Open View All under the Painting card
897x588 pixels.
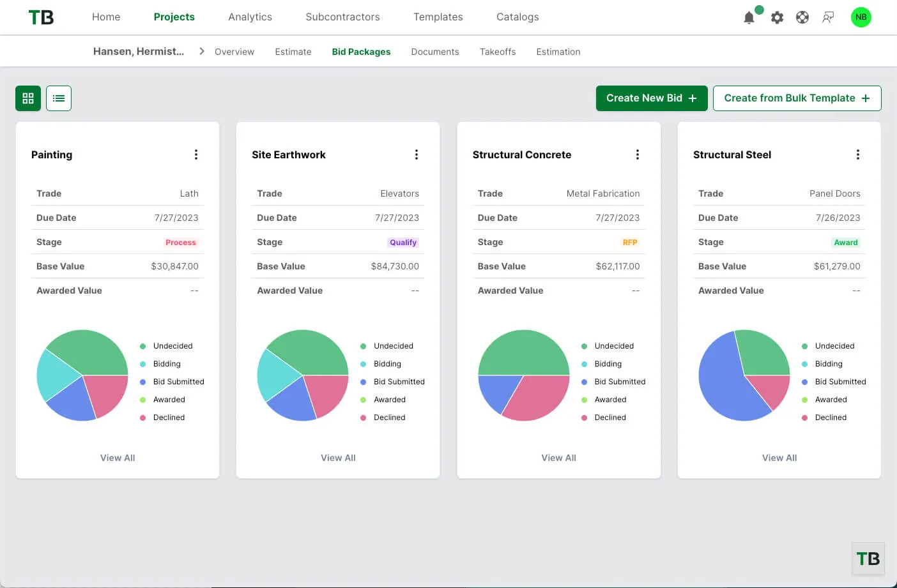click(117, 457)
